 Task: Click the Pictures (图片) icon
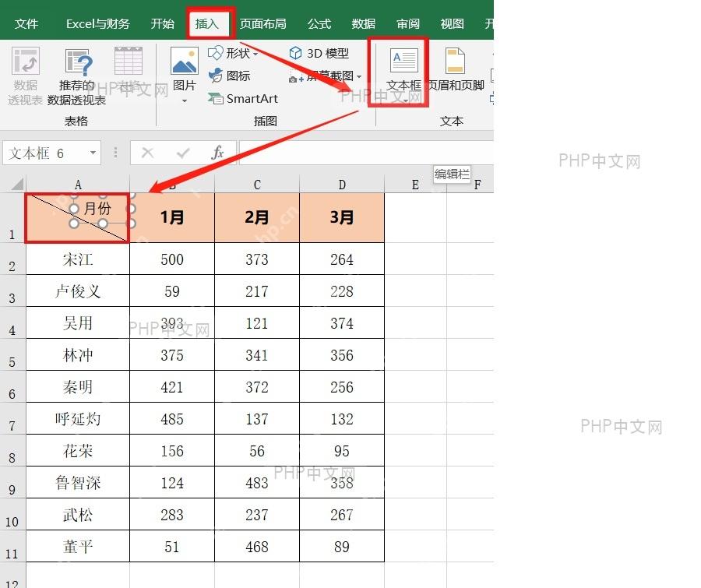click(x=184, y=62)
